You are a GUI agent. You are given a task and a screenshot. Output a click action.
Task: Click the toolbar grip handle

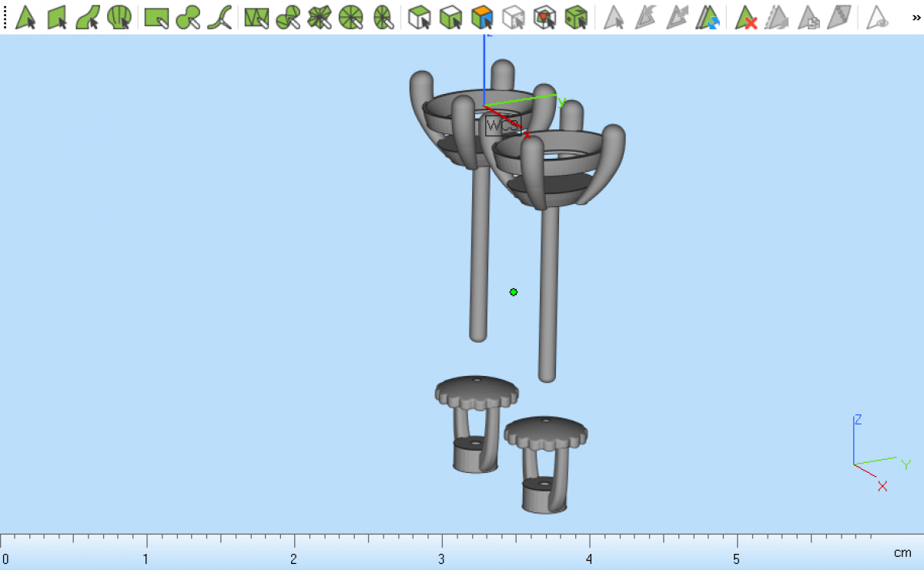pos(5,17)
